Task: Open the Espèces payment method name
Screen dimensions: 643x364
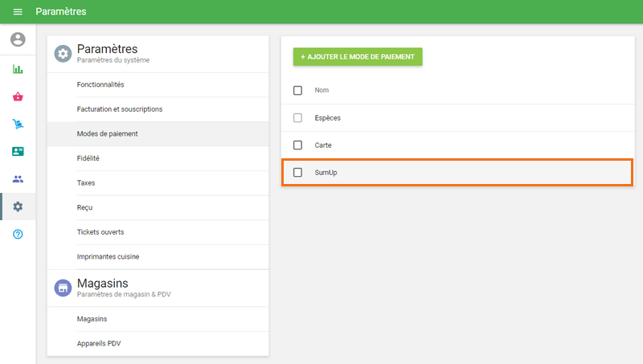Action: click(327, 118)
